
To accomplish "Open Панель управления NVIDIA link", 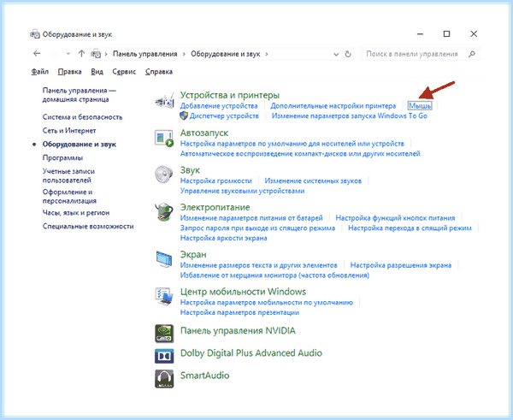I will pyautogui.click(x=238, y=331).
